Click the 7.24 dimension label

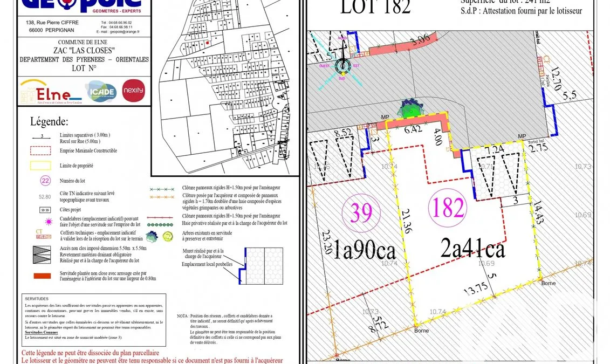(494, 149)
